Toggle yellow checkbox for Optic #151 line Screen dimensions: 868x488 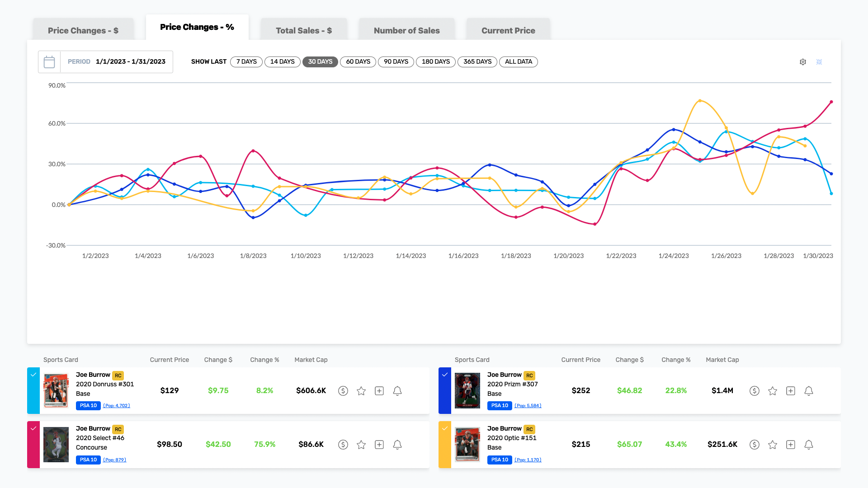click(x=445, y=428)
